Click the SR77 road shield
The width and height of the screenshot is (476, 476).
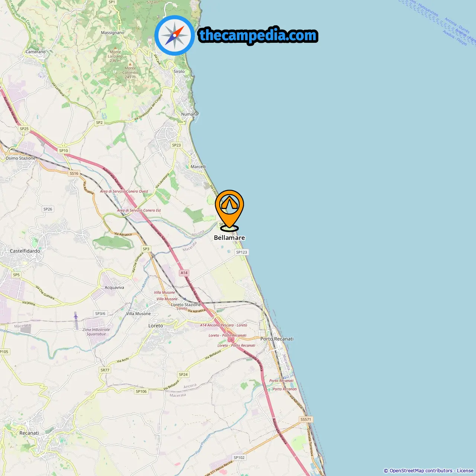[x=105, y=370]
